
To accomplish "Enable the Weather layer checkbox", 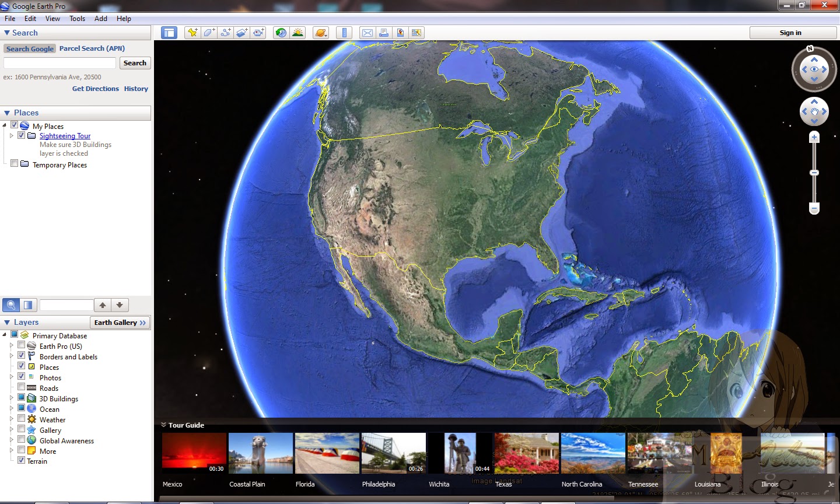I will click(21, 418).
